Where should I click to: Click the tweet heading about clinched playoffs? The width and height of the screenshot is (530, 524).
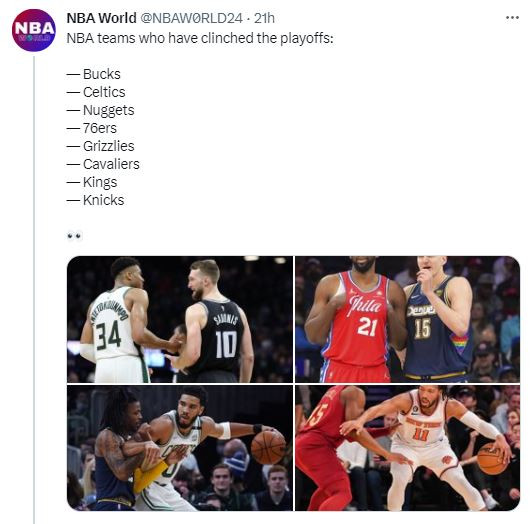(200, 38)
